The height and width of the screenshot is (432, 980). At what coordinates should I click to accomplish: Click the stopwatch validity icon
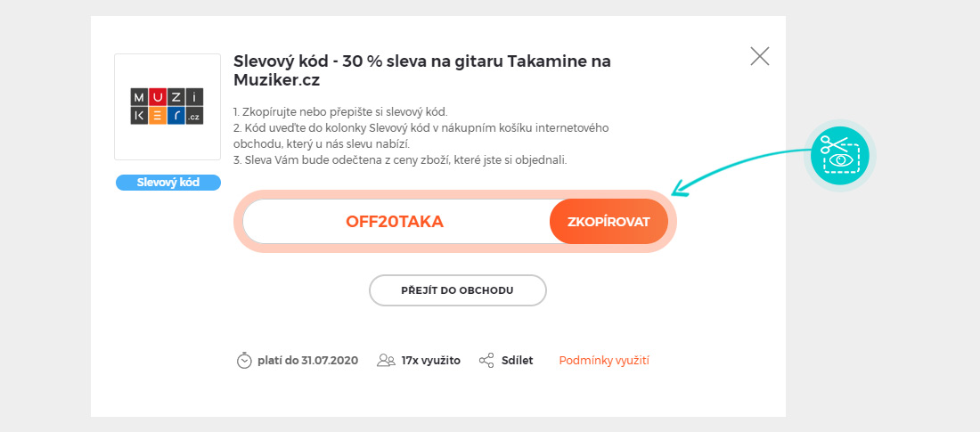pyautogui.click(x=244, y=361)
